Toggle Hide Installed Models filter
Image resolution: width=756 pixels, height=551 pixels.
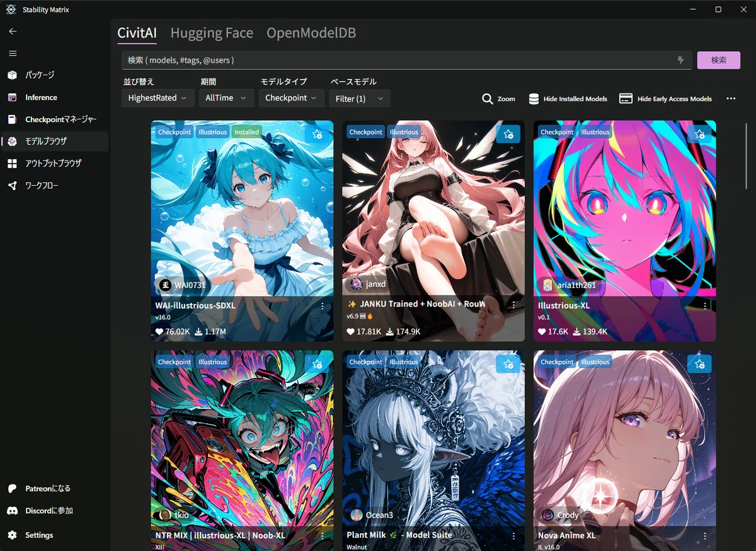pyautogui.click(x=568, y=99)
